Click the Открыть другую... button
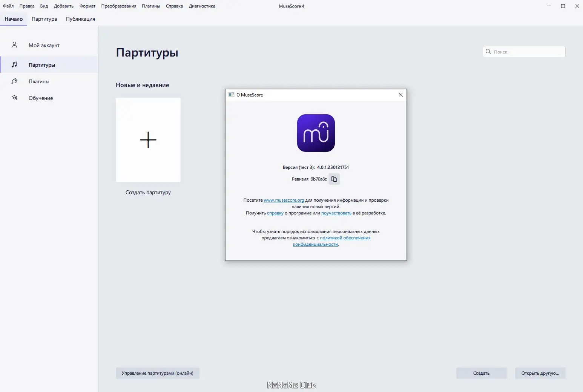This screenshot has width=583, height=392. pos(540,373)
